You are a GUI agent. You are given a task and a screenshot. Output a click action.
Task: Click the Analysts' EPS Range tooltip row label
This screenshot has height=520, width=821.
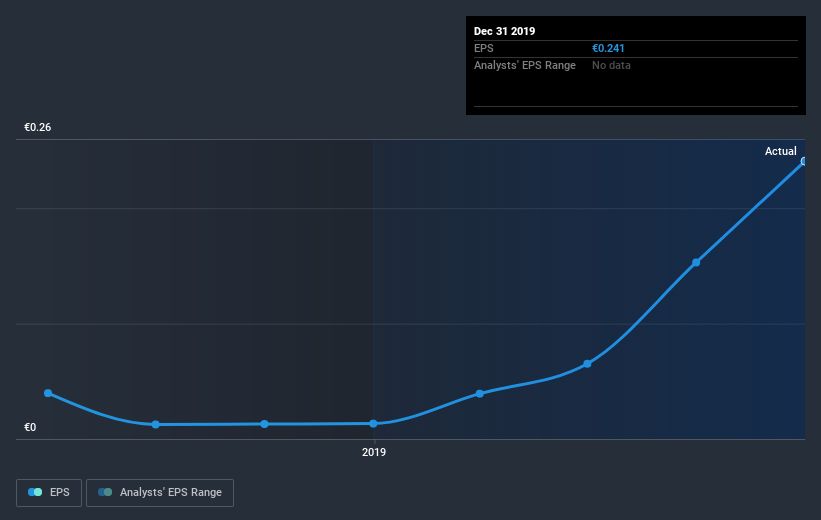[x=525, y=65]
